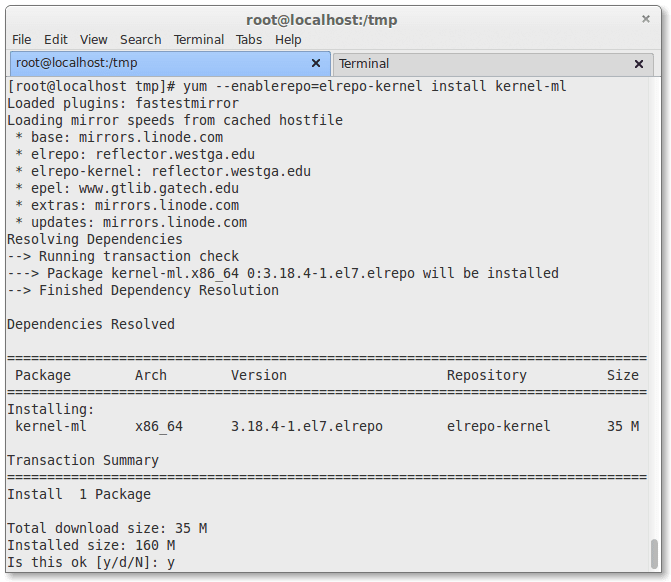
Task: Click the 'Loaded plugins: fastestmirror' line
Action: (x=123, y=104)
